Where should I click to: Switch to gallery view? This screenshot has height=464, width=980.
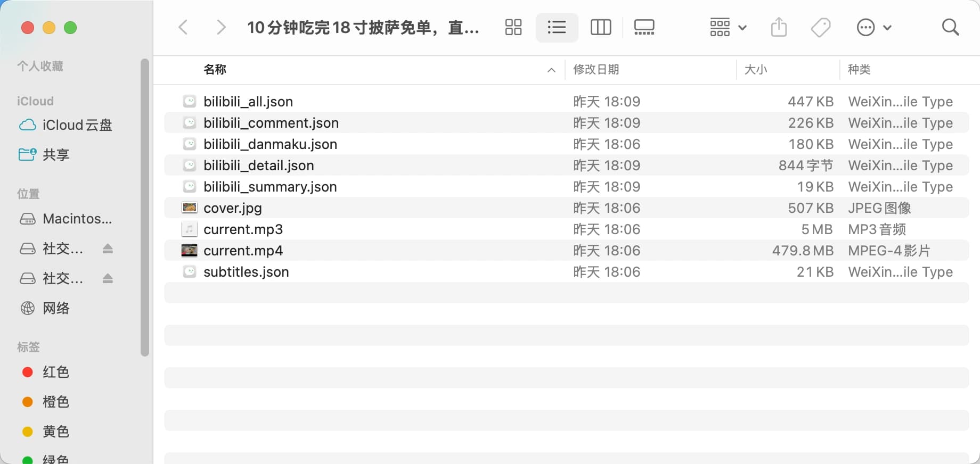coord(644,27)
